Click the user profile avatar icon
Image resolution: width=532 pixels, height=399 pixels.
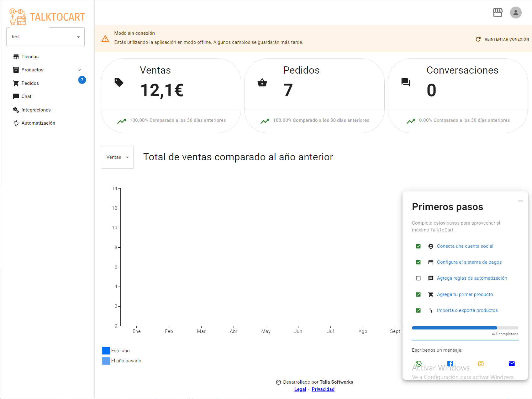(516, 13)
